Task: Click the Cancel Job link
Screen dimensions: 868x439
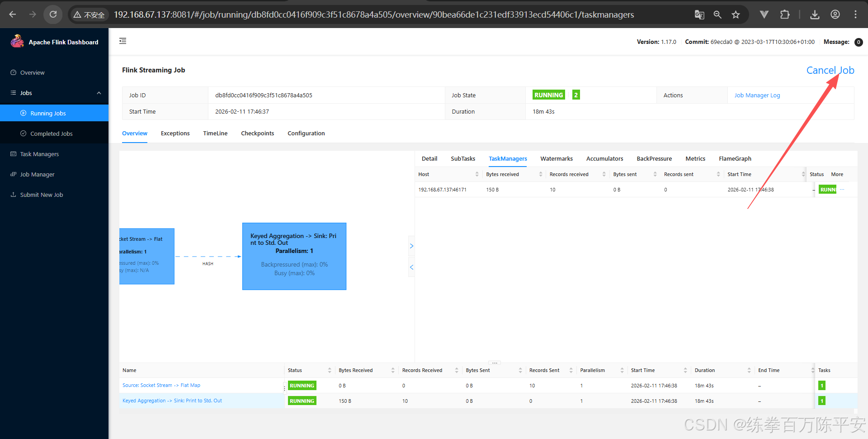Action: point(830,70)
